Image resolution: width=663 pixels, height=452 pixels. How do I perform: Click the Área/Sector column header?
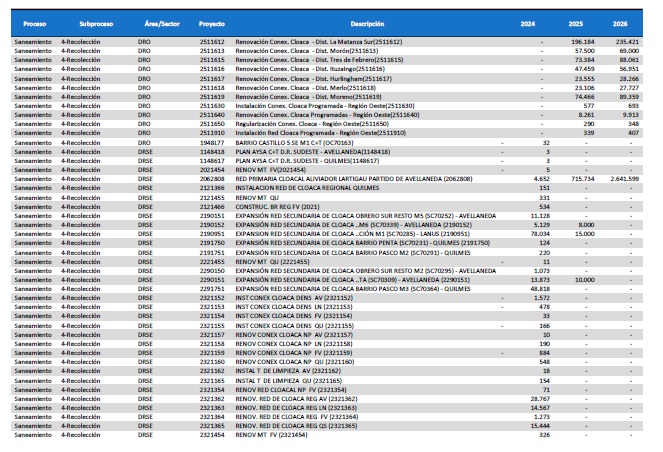click(158, 21)
